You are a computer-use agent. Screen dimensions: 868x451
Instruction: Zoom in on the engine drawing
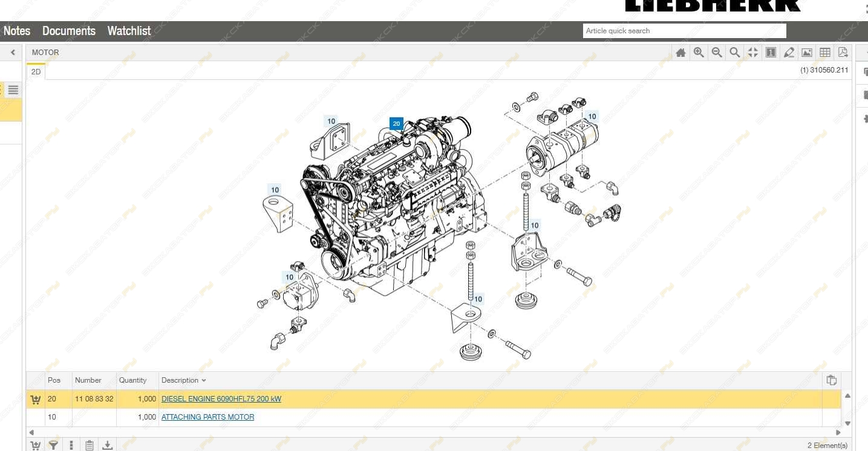[699, 53]
